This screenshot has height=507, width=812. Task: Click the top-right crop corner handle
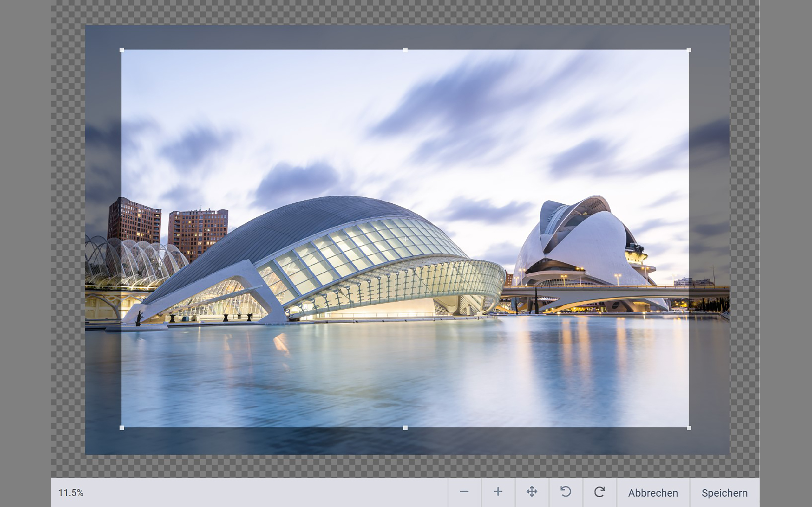pos(689,50)
